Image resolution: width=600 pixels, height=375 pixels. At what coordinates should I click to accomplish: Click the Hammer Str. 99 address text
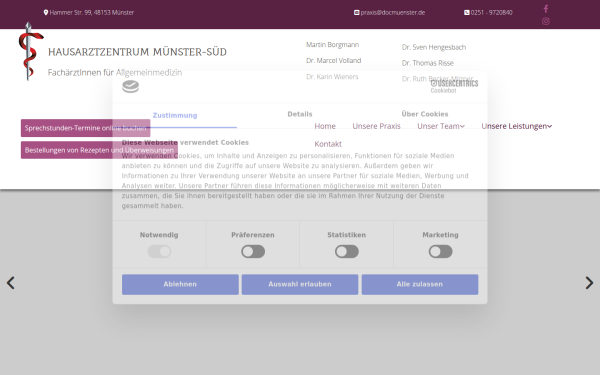pos(92,12)
